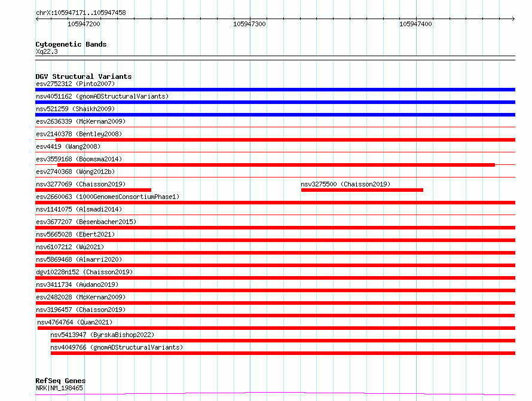This screenshot has width=532, height=401.
Task: Click the blue bar under esv2752312
Action: coord(275,90)
